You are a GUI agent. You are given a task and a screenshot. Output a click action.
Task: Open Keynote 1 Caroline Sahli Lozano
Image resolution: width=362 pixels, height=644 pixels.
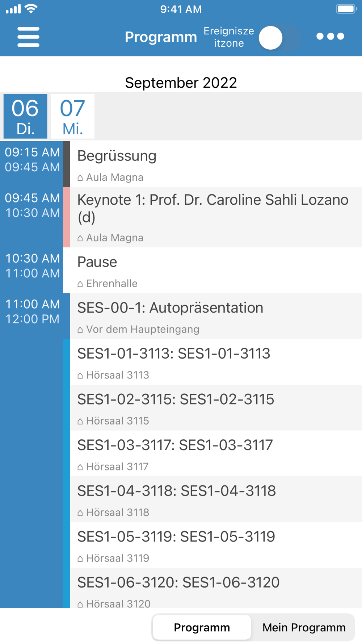pos(215,217)
